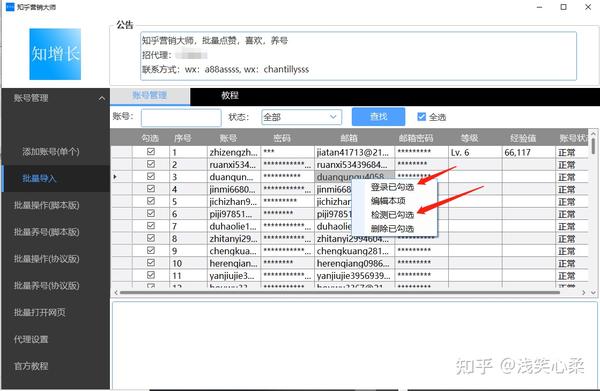Uncheck the checkbox for row 2 ruanxi534
The width and height of the screenshot is (600, 391).
tap(151, 164)
